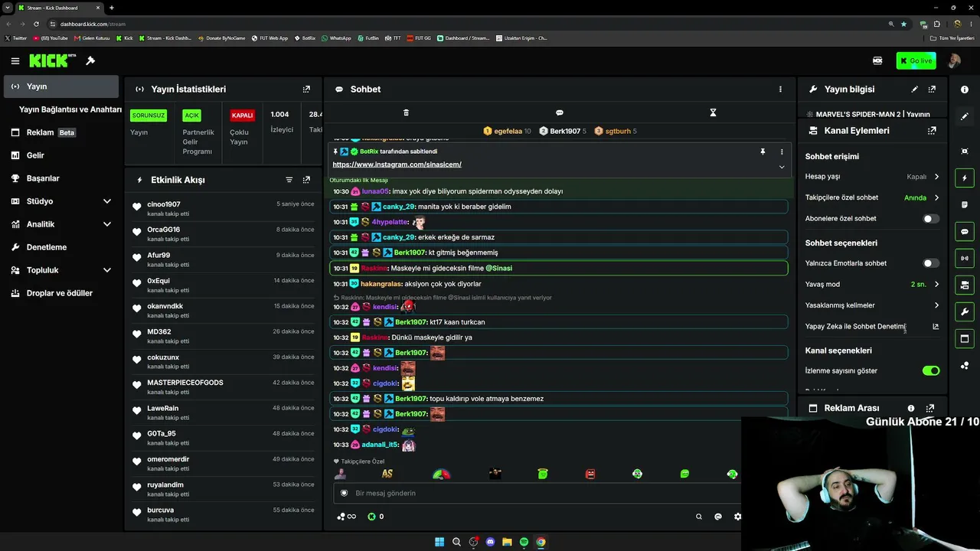Unpin the BotRix pinned message
Viewport: 980px width, 551px height.
(x=763, y=152)
